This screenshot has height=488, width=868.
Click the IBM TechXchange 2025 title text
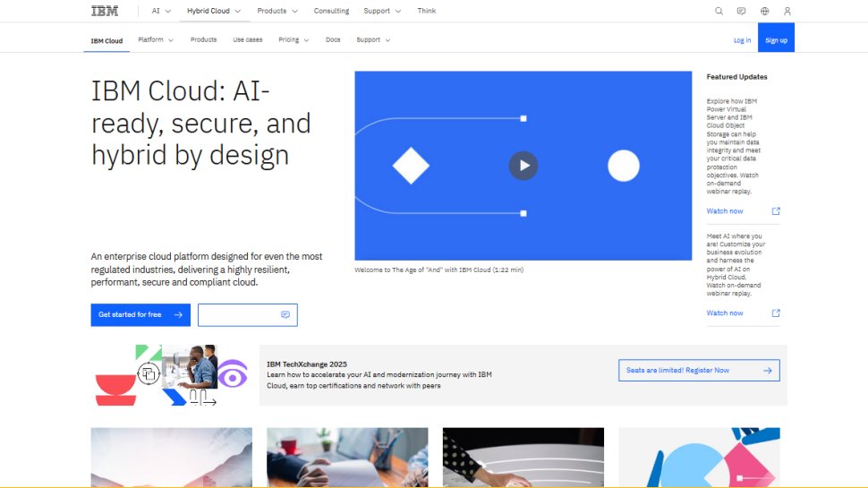point(307,364)
